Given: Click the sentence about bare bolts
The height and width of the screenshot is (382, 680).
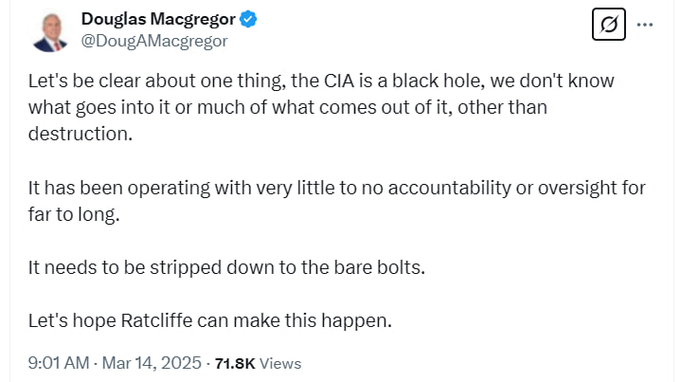Looking at the screenshot, I should pos(227,268).
